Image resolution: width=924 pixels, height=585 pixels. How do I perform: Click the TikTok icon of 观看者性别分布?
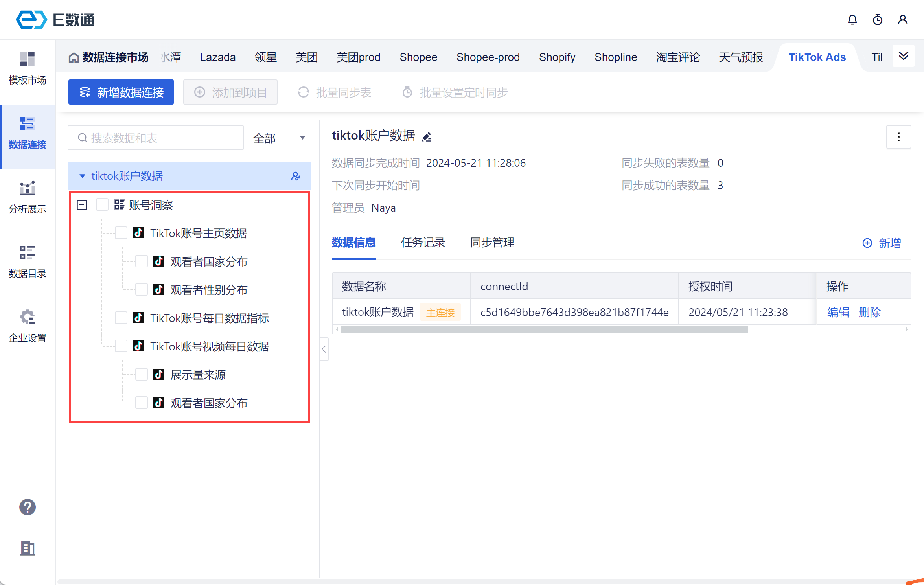point(159,289)
